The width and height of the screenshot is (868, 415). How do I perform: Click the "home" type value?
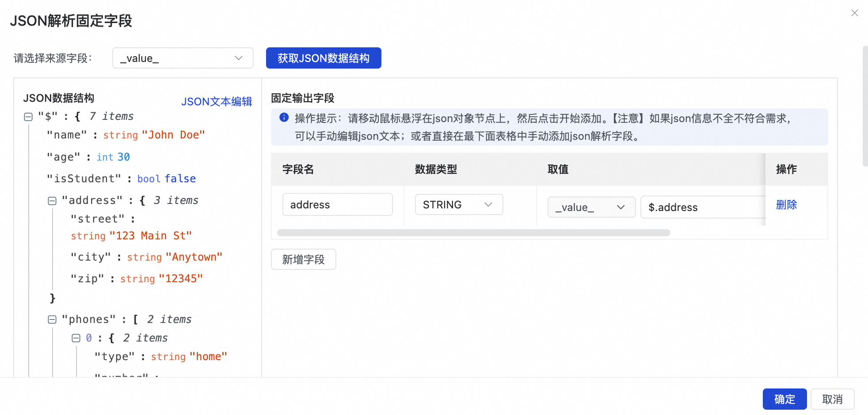208,357
